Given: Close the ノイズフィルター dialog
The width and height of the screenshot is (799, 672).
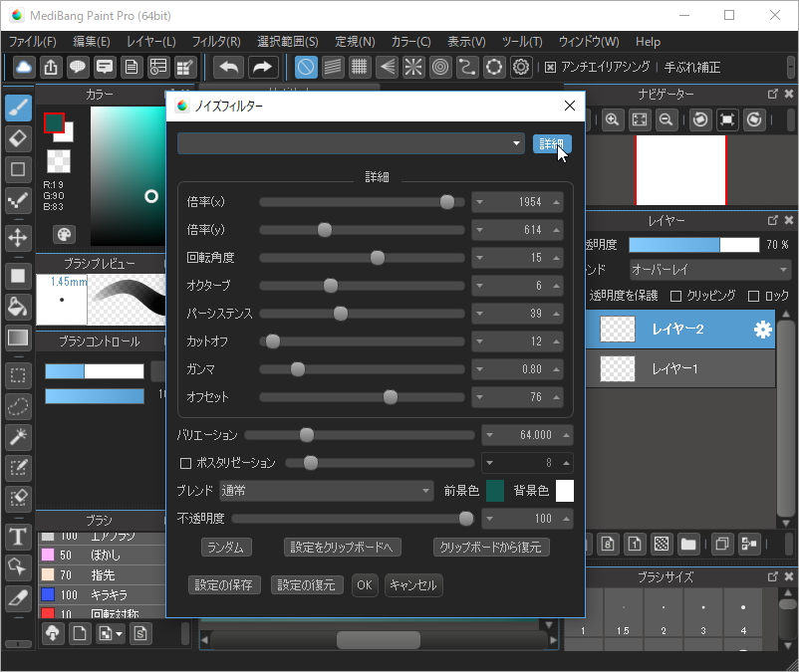Looking at the screenshot, I should pos(570,106).
